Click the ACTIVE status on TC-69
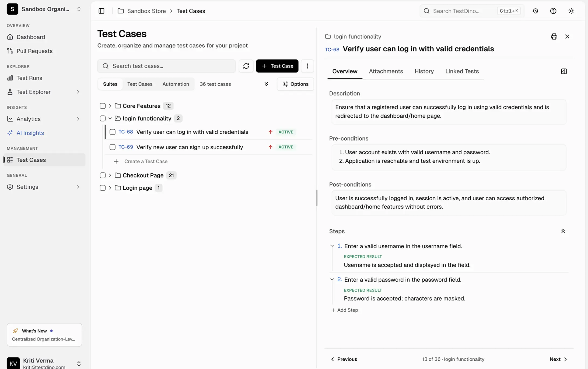Screen dimensions: 588x369 pos(286,147)
